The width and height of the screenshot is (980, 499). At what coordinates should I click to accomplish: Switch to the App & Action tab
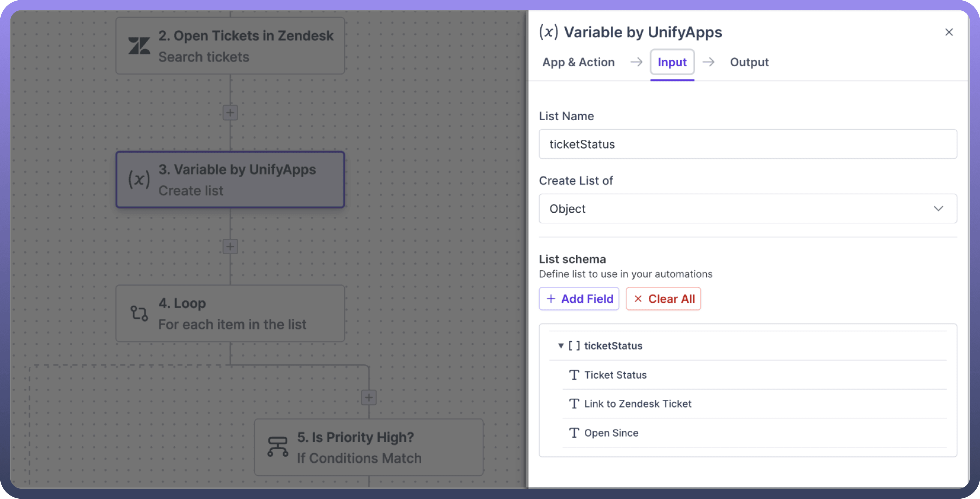point(578,62)
